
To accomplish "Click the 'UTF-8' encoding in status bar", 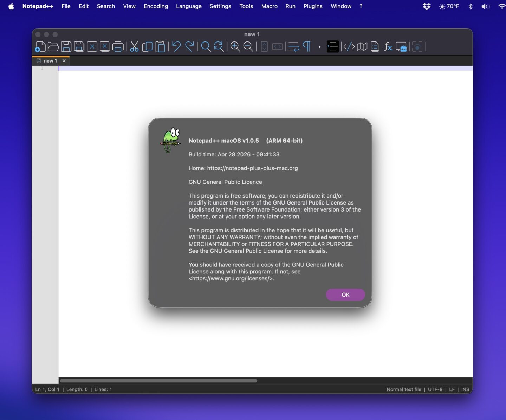I will [435, 389].
